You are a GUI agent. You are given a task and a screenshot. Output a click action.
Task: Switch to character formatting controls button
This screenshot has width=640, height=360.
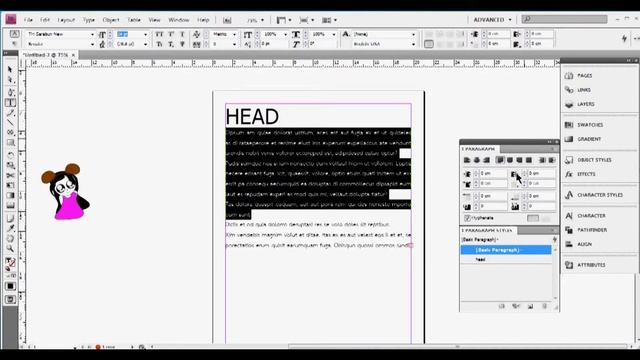click(x=14, y=34)
